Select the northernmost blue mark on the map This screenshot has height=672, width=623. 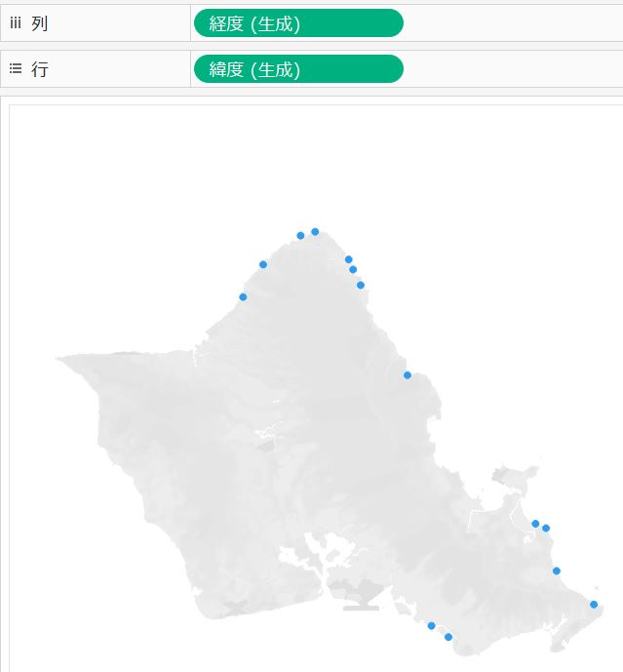[x=315, y=232]
